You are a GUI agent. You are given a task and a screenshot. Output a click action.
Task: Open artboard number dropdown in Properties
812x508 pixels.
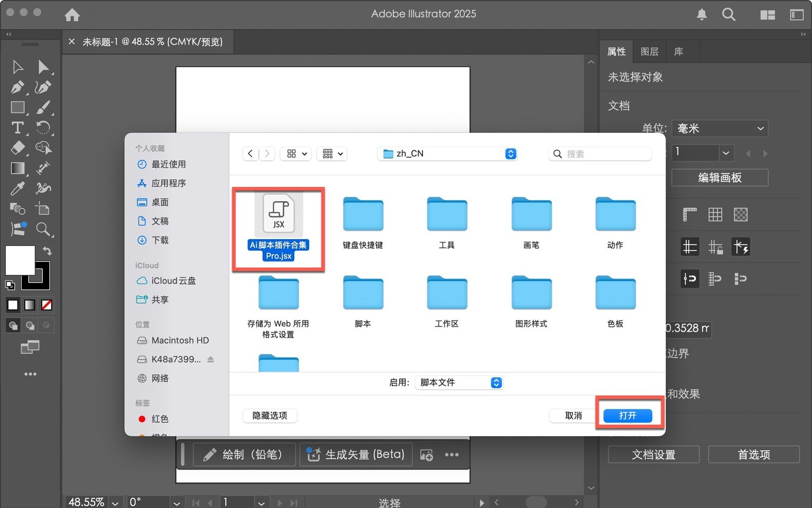click(x=726, y=153)
